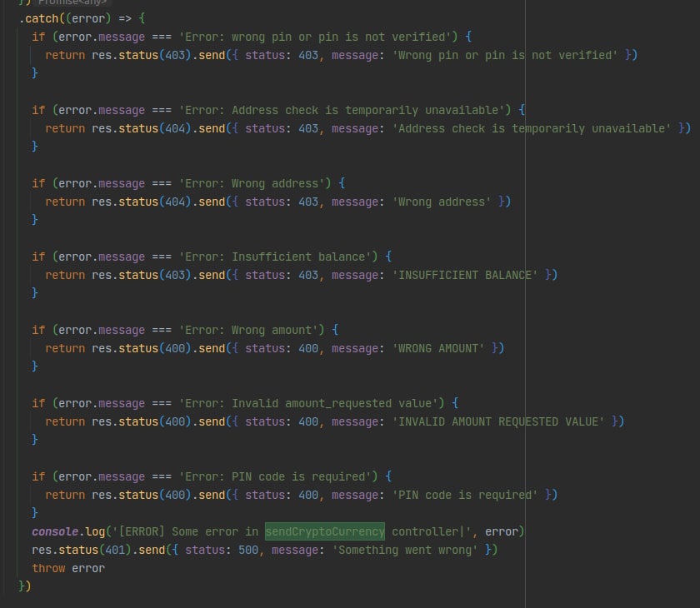
Task: Click the if keyword on the 'Error: PIN code is required' line
Action: [38, 476]
